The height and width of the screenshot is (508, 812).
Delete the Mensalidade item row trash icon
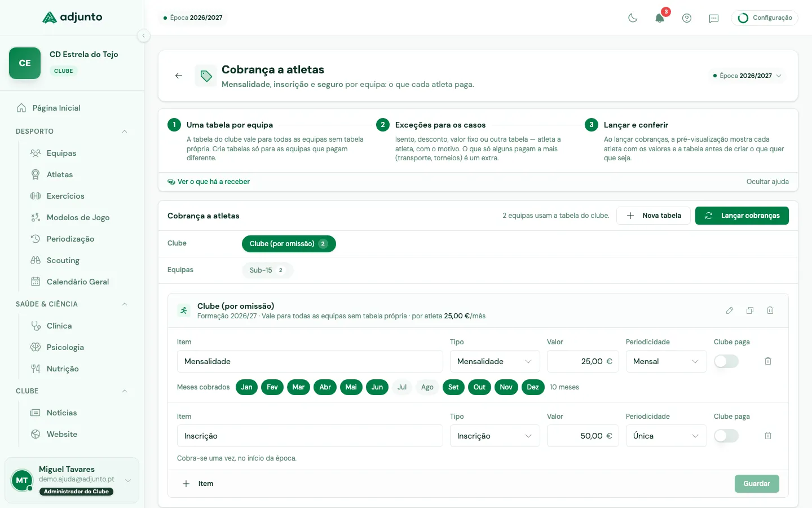point(768,361)
